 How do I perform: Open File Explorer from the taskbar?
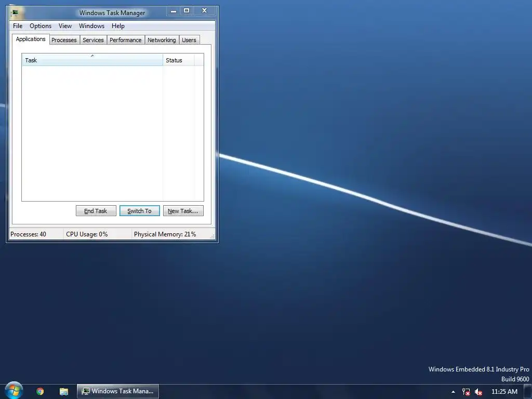(x=64, y=391)
